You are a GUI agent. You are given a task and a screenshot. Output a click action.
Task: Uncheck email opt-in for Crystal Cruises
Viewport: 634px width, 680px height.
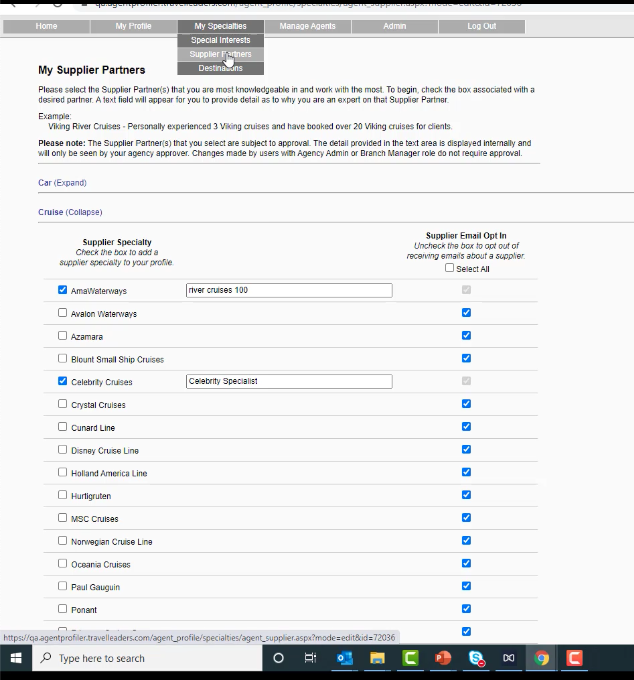click(x=466, y=403)
